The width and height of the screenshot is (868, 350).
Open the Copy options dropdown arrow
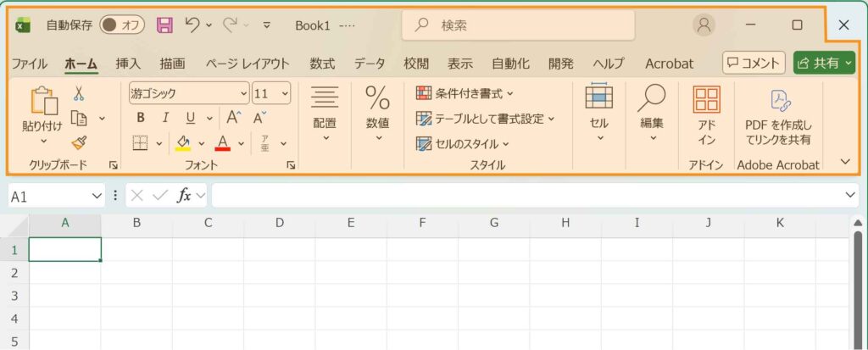click(102, 118)
